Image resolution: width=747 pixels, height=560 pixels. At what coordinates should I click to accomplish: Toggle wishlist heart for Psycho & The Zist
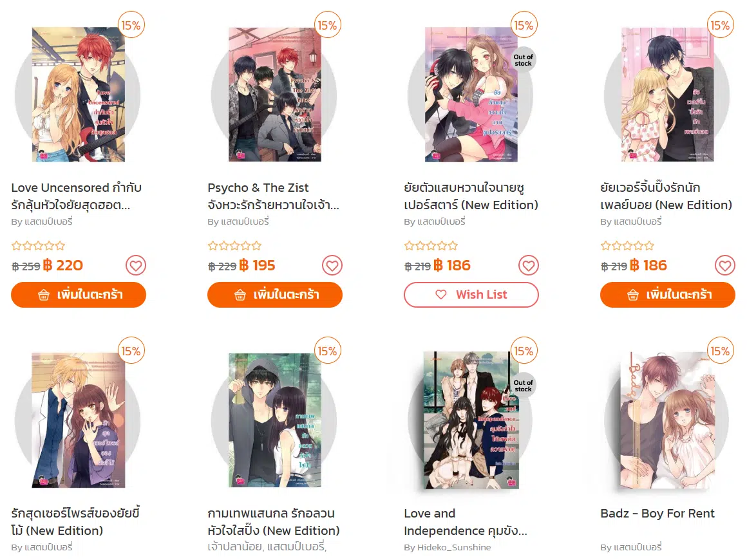332,265
